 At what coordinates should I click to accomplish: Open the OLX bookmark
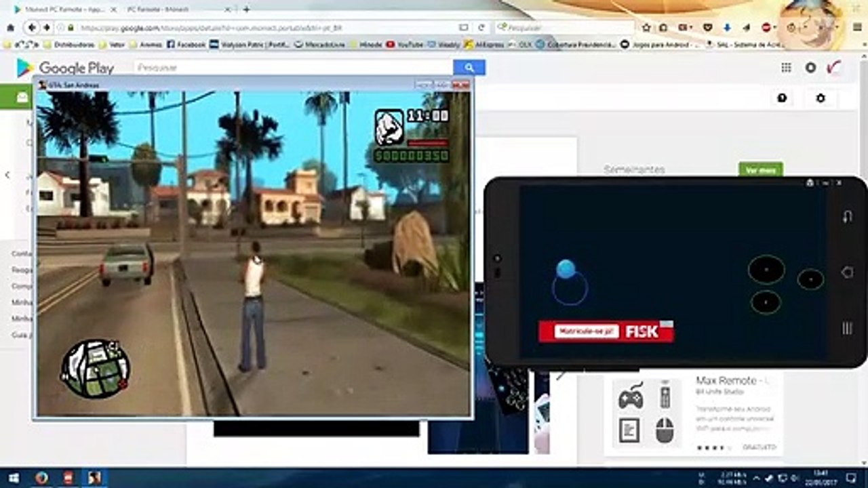tap(520, 44)
